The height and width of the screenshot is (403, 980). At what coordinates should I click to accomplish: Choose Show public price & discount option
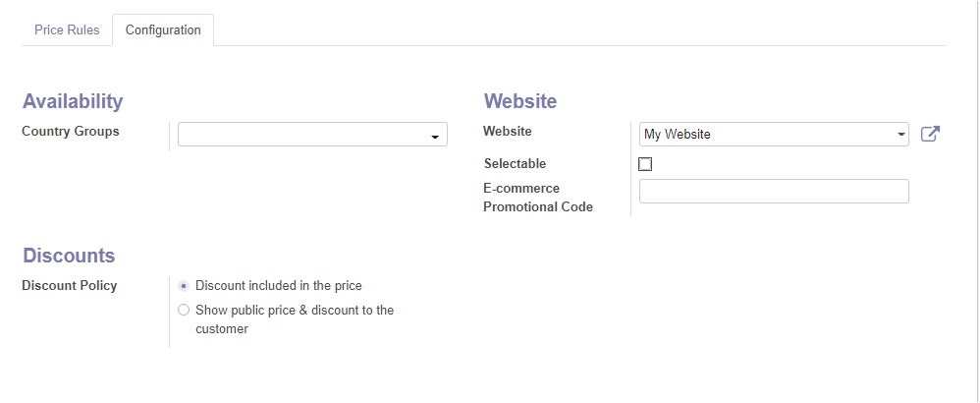tap(183, 310)
